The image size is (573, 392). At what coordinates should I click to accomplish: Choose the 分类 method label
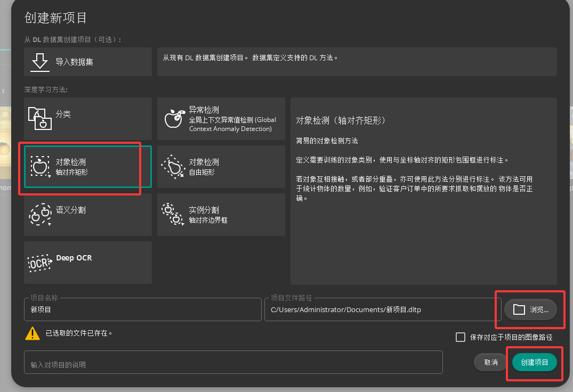(63, 114)
